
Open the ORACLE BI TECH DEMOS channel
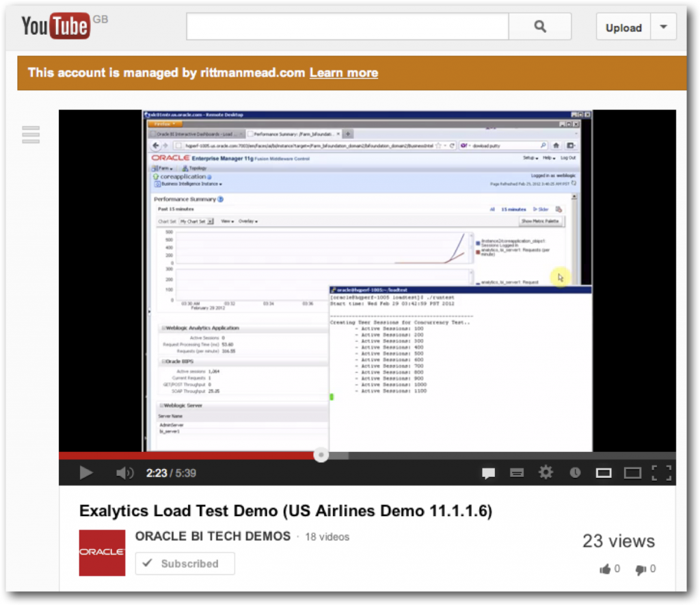point(213,536)
